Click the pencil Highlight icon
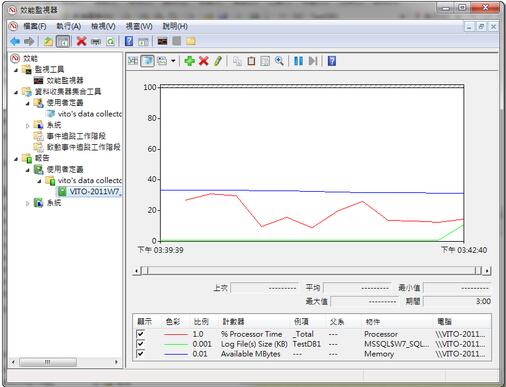 pos(218,61)
